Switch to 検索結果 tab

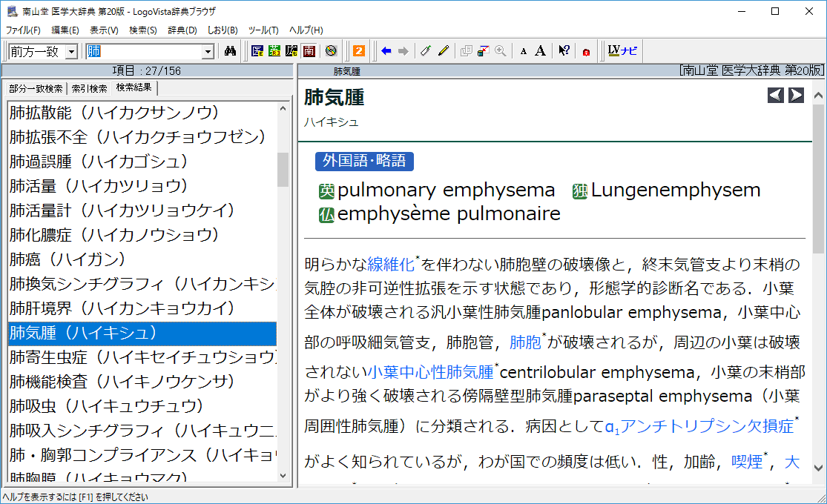tap(134, 87)
